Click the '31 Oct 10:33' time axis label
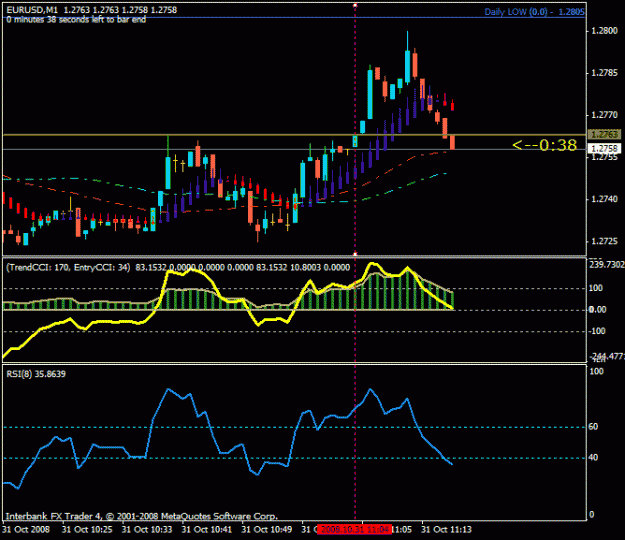This screenshot has height=540, width=625. coord(147,530)
